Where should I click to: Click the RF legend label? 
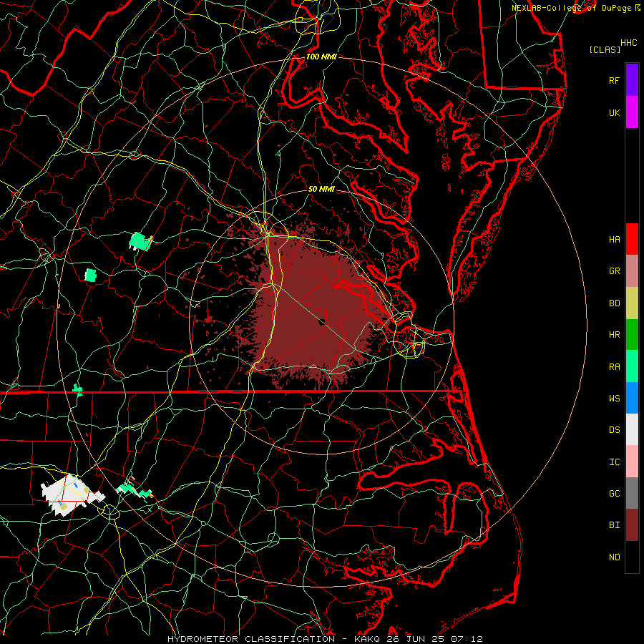614,80
